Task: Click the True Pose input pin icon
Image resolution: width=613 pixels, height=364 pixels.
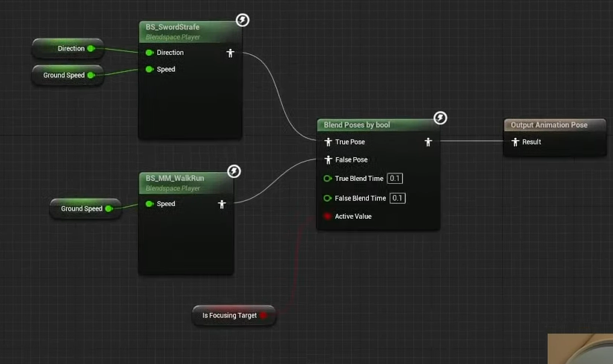Action: (328, 142)
